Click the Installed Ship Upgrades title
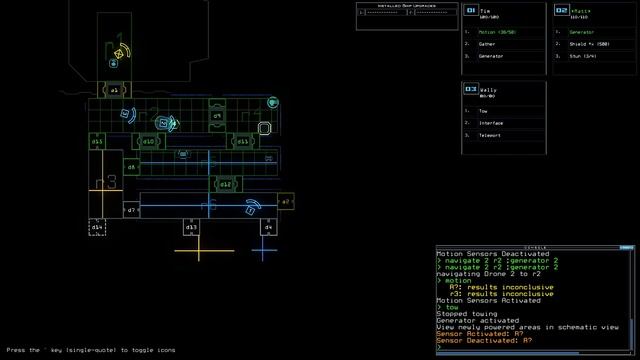 [x=407, y=6]
